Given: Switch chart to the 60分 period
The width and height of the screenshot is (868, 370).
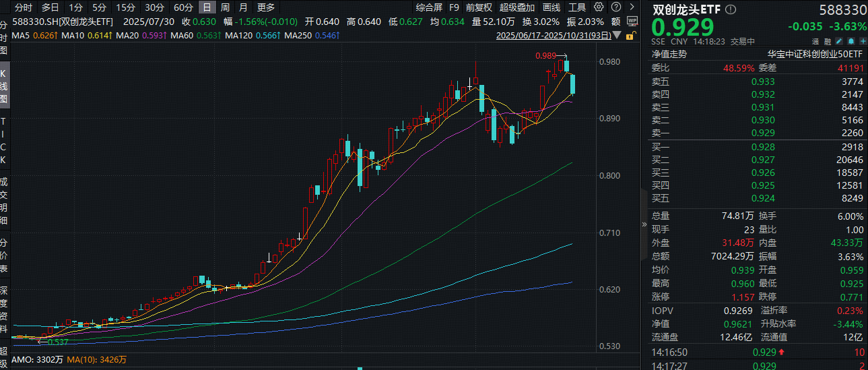Looking at the screenshot, I should [183, 7].
